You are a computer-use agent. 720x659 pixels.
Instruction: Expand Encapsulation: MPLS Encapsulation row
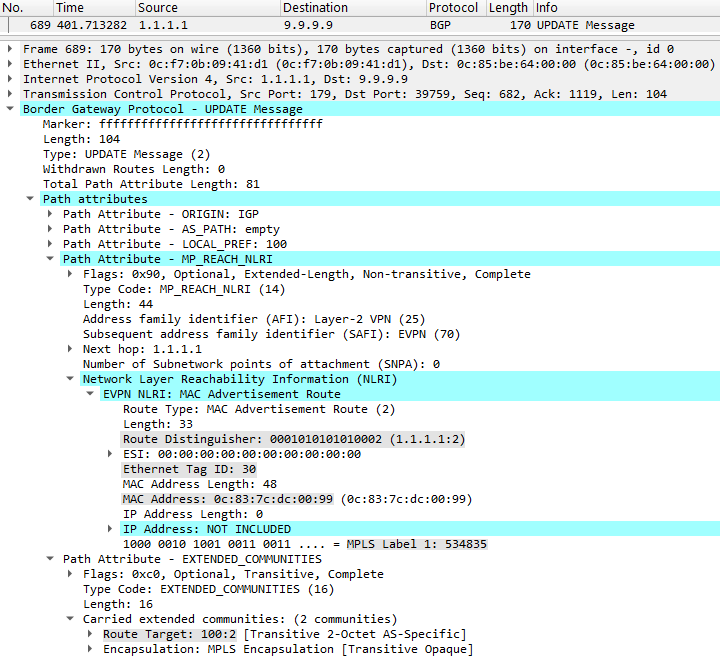(90, 649)
